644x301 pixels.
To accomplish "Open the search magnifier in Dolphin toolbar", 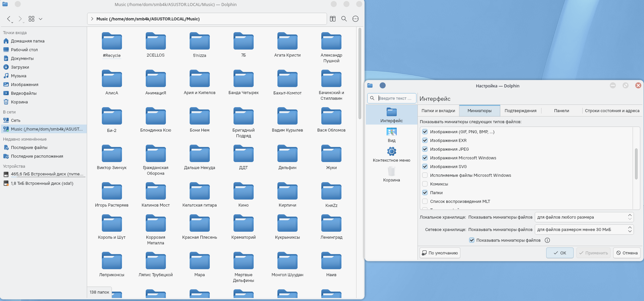I will pos(344,19).
